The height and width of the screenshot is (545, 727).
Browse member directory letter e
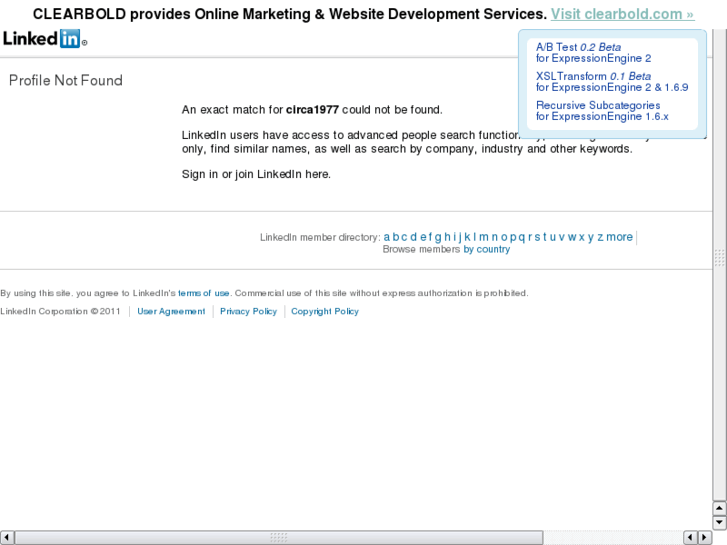pos(424,237)
